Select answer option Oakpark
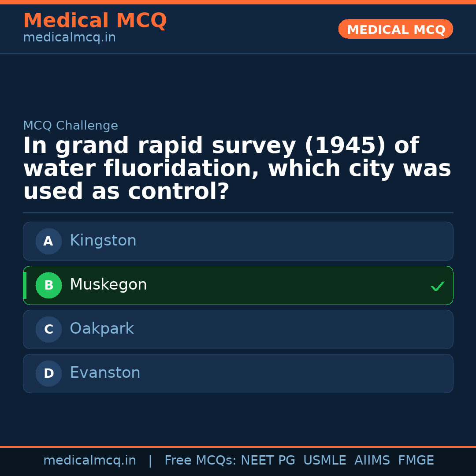 (238, 329)
